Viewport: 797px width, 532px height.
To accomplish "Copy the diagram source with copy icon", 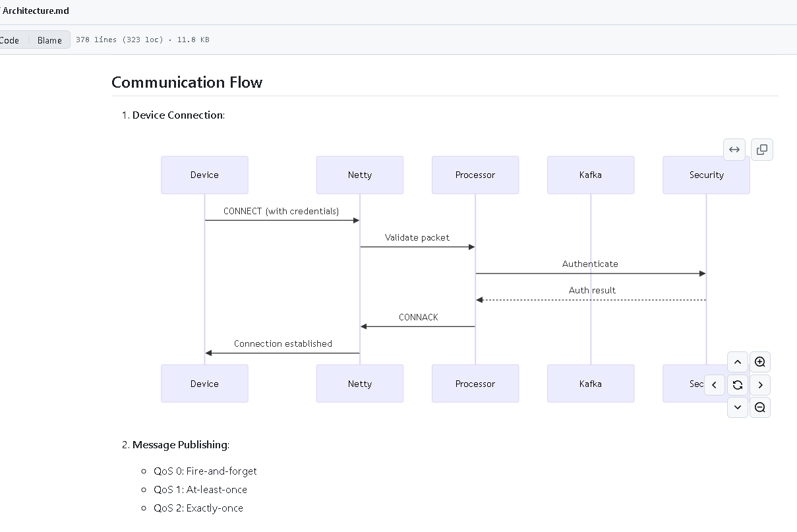I will coord(762,150).
